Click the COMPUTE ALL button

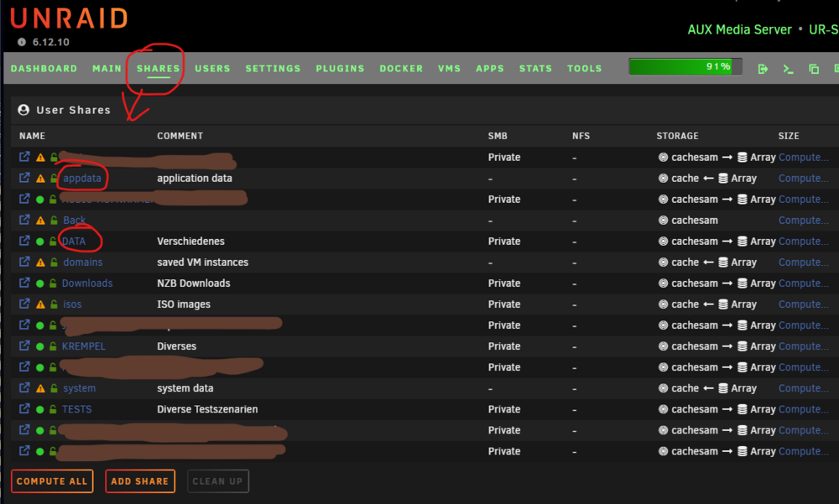coord(52,481)
